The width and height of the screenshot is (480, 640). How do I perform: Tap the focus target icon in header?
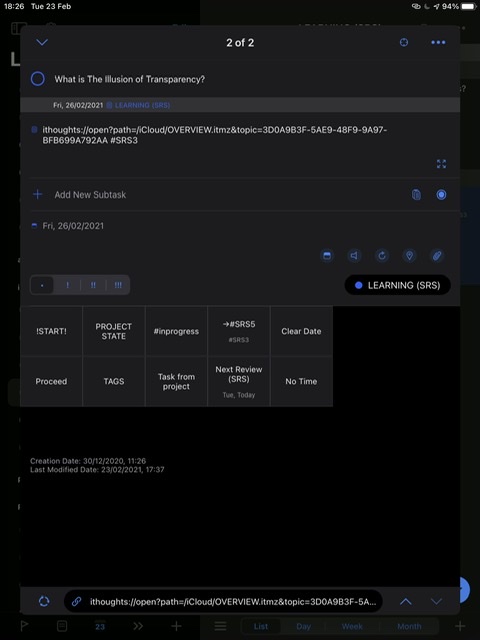[x=404, y=42]
